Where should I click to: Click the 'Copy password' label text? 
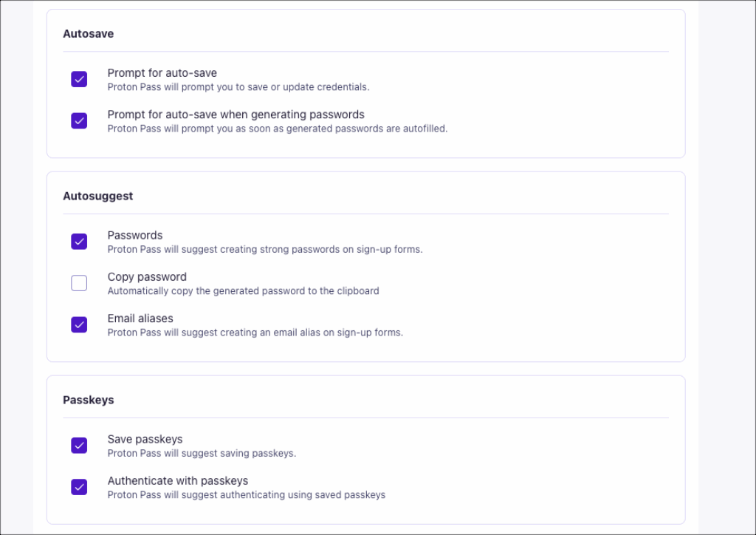[x=147, y=277]
